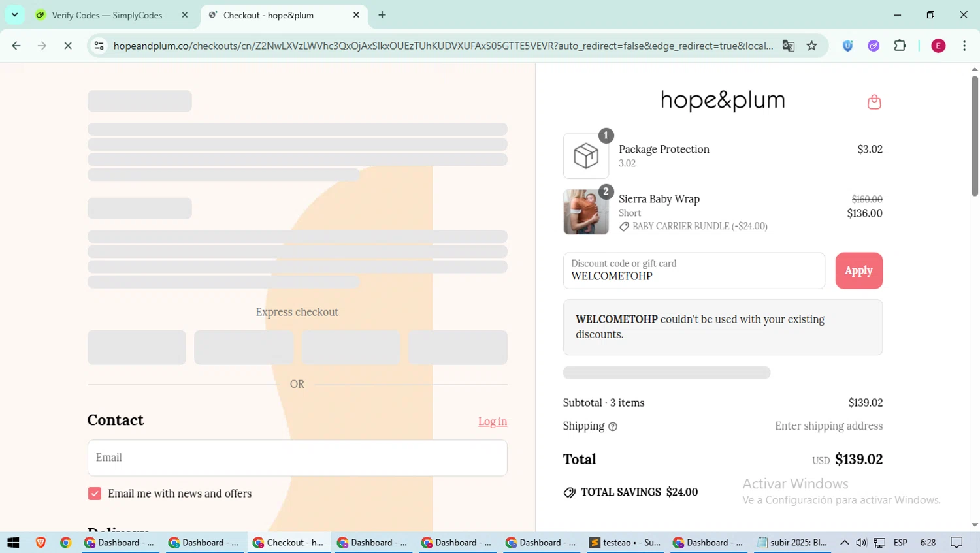View site information icon in address bar
The height and width of the screenshot is (553, 980).
click(x=99, y=46)
